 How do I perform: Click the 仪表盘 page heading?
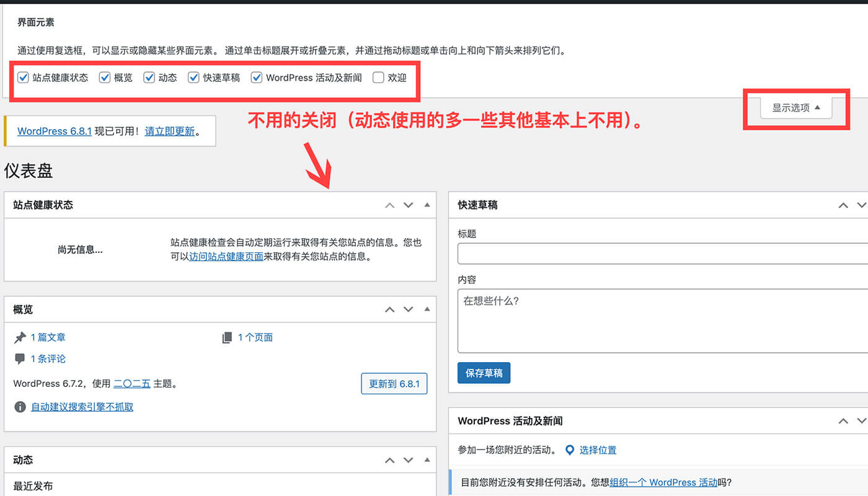click(29, 171)
